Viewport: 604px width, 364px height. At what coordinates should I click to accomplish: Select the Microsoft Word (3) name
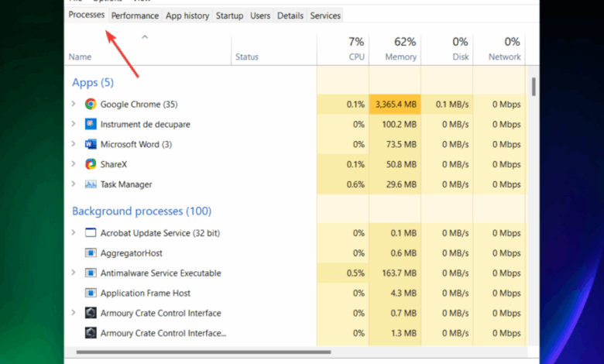point(136,145)
